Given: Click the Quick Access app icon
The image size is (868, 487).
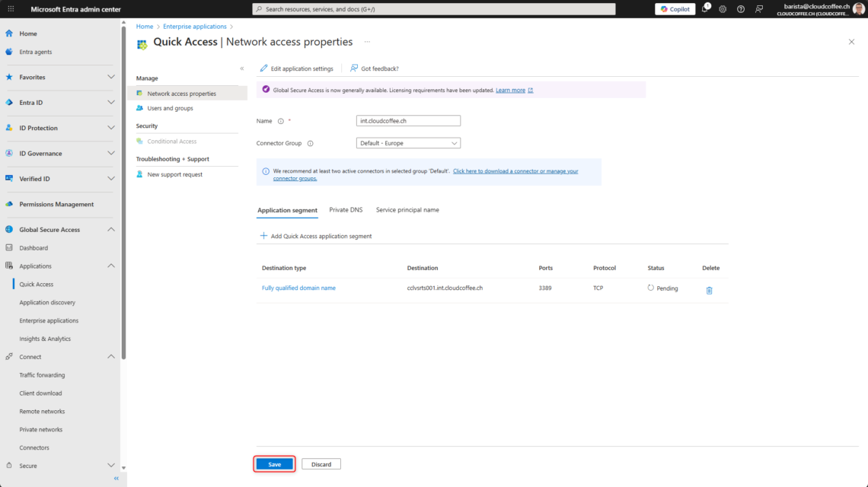Looking at the screenshot, I should (x=142, y=44).
